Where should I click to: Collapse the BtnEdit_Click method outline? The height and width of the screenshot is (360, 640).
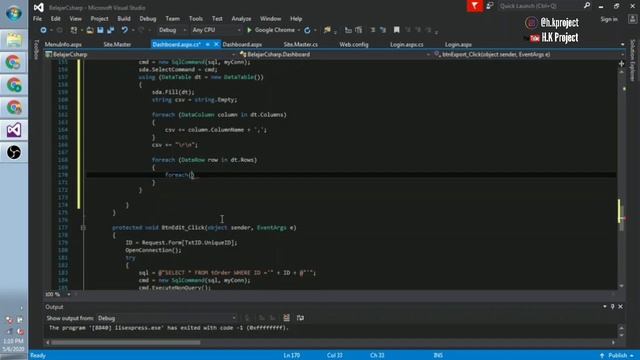pyautogui.click(x=83, y=228)
